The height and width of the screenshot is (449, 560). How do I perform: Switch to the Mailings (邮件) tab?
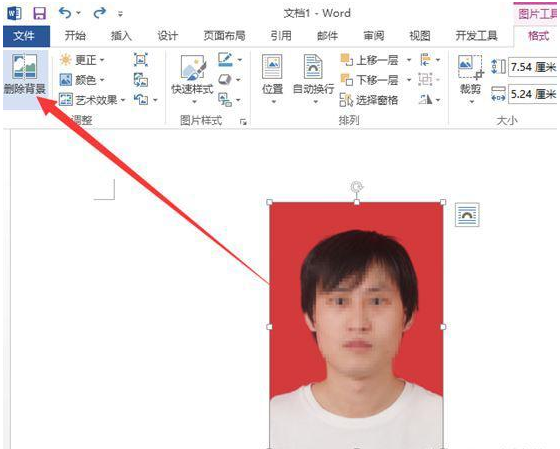click(x=327, y=36)
